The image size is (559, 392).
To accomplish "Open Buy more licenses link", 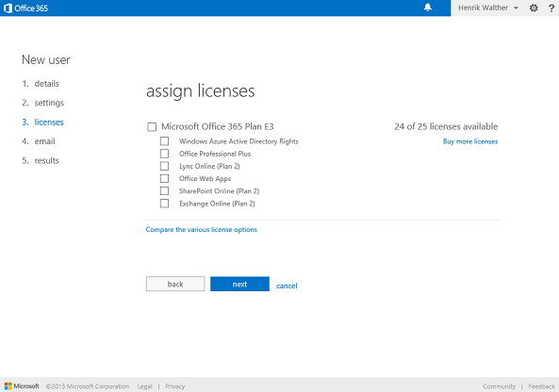I will (x=470, y=141).
